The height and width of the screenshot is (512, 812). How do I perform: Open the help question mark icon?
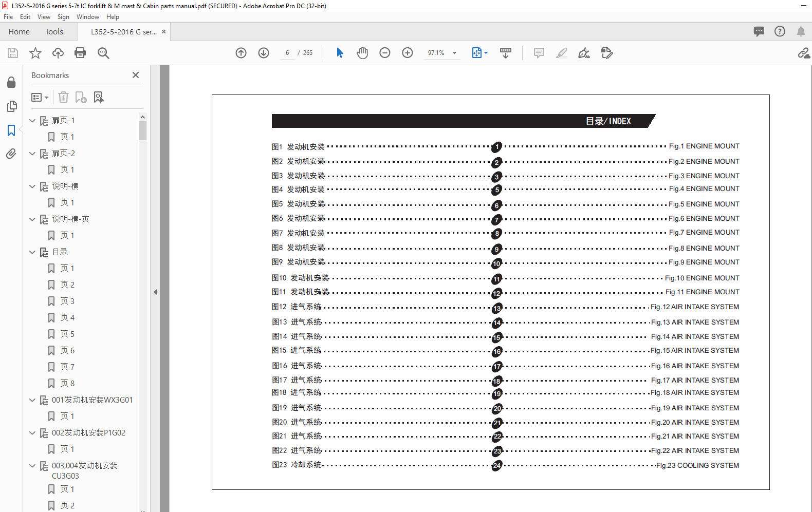780,31
